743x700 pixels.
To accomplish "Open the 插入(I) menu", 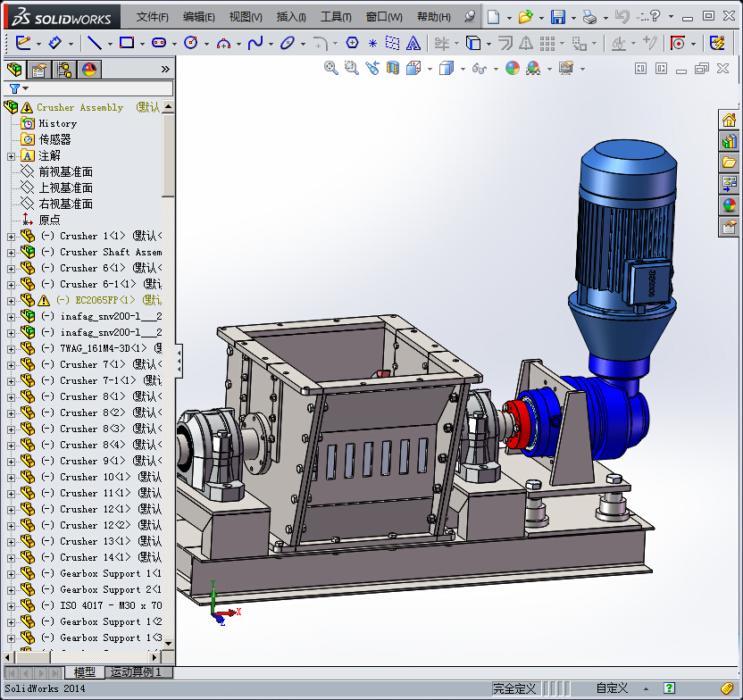I will (291, 17).
